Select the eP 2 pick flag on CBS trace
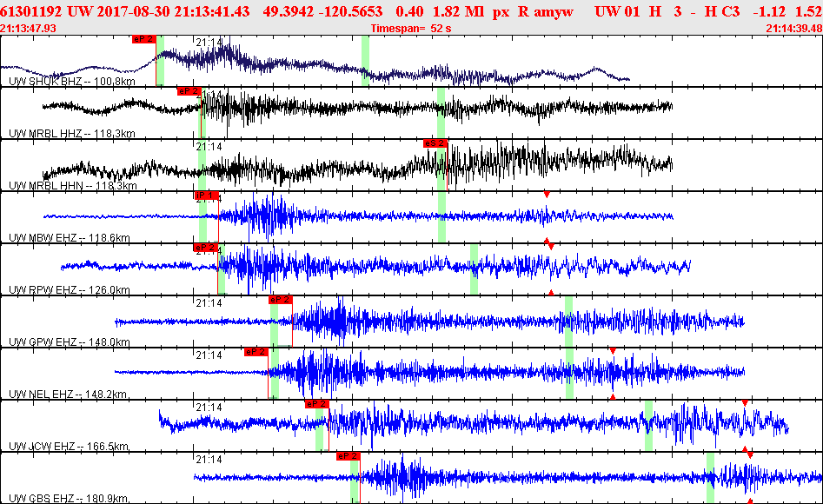The height and width of the screenshot is (504, 823). (348, 455)
